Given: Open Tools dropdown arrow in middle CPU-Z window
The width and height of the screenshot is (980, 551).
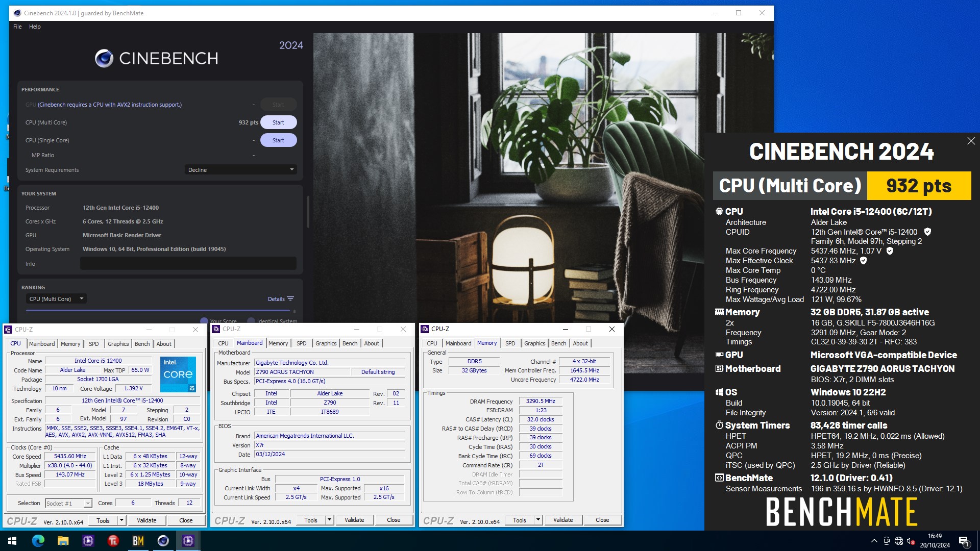Looking at the screenshot, I should [x=330, y=520].
